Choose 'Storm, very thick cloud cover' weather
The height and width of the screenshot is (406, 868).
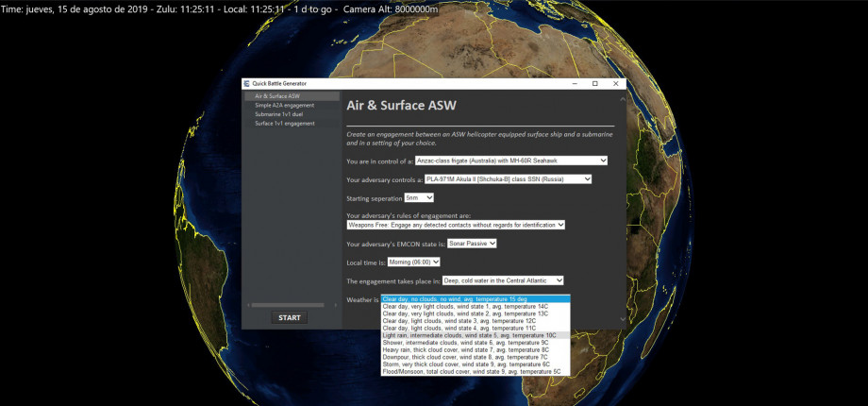[475, 364]
